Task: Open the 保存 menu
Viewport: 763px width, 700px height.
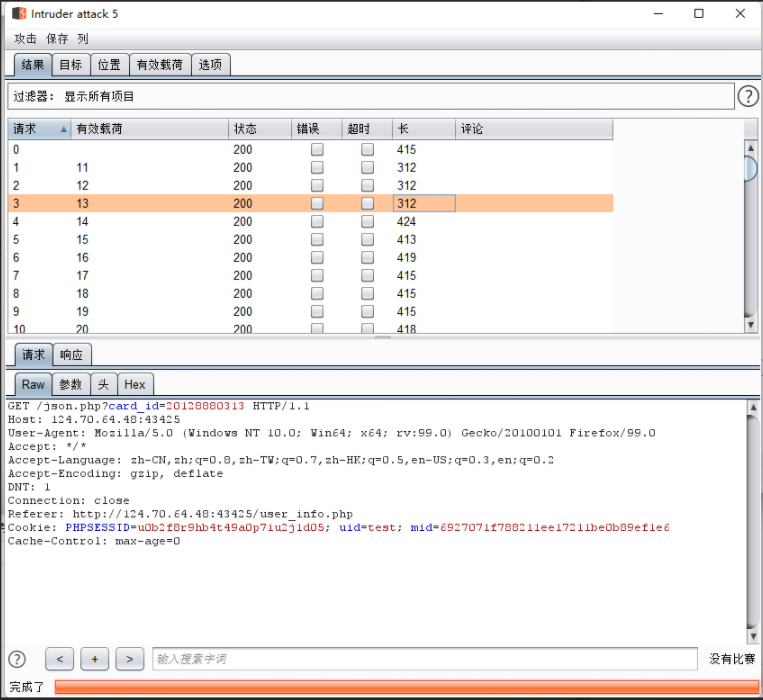Action: pos(57,38)
